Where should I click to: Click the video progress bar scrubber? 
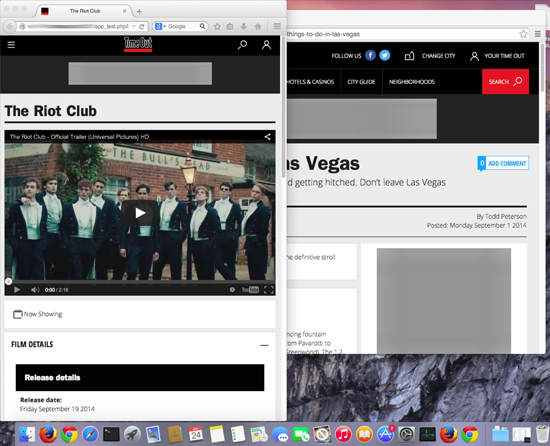(8, 281)
